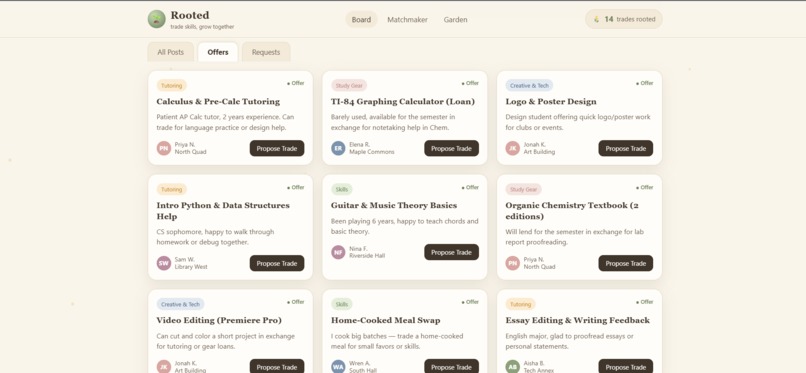The width and height of the screenshot is (806, 373).
Task: Click the Tutoring tag on Essay Editing card
Action: [520, 304]
